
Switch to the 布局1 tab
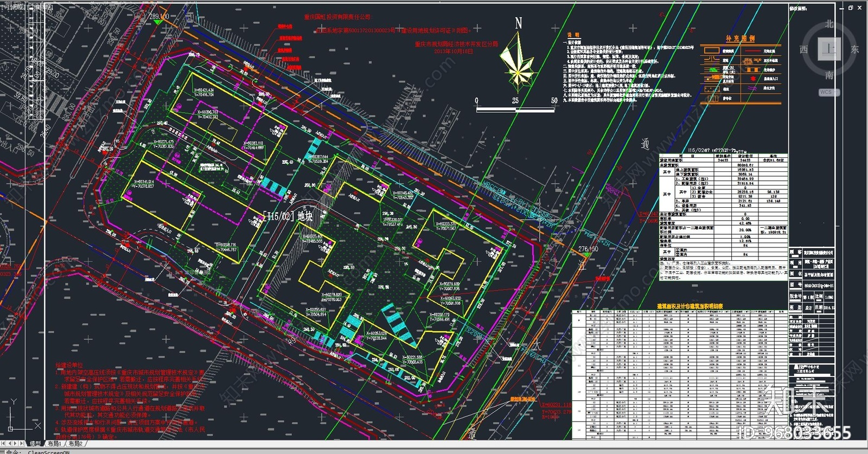pyautogui.click(x=55, y=444)
